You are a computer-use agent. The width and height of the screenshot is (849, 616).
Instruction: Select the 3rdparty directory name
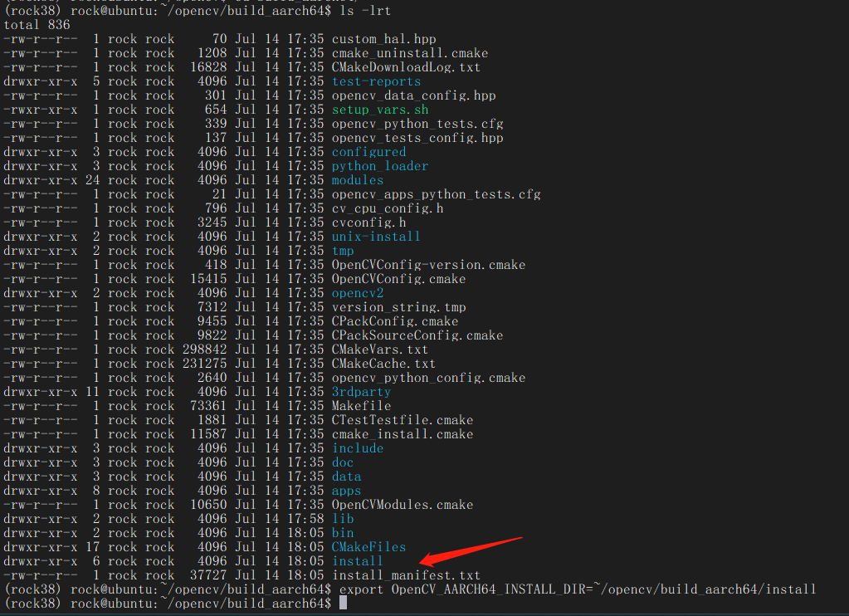(361, 391)
